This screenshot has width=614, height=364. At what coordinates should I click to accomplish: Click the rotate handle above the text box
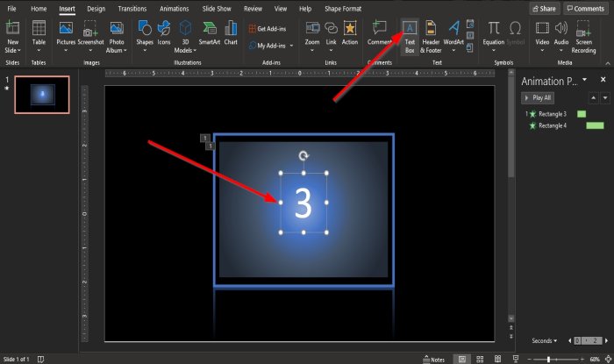[x=303, y=156]
